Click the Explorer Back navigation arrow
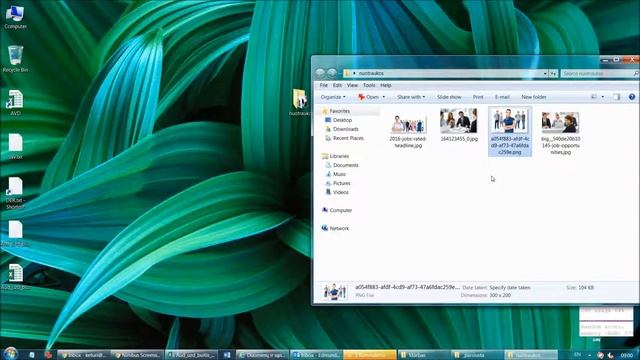 pyautogui.click(x=320, y=73)
